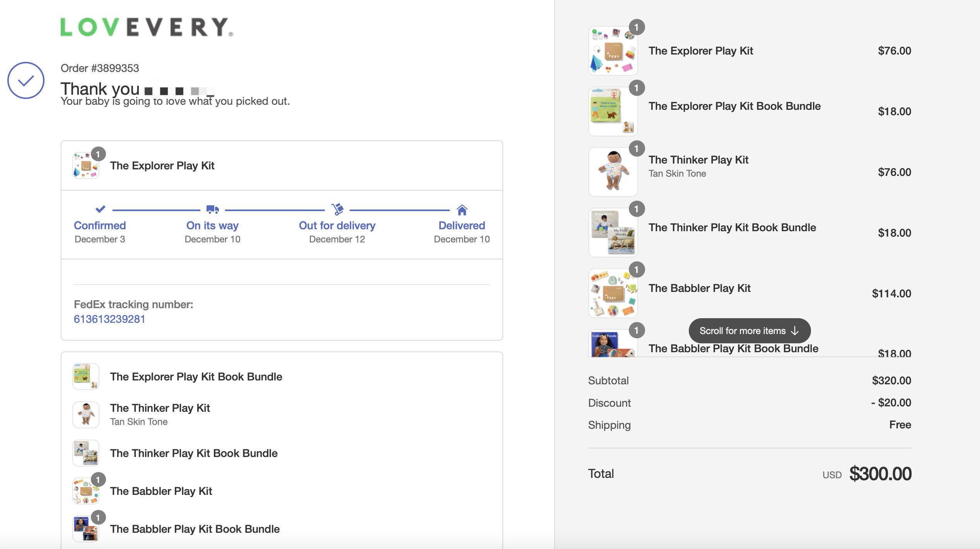The height and width of the screenshot is (549, 980).
Task: Click the Scroll for more items button
Action: click(x=750, y=331)
